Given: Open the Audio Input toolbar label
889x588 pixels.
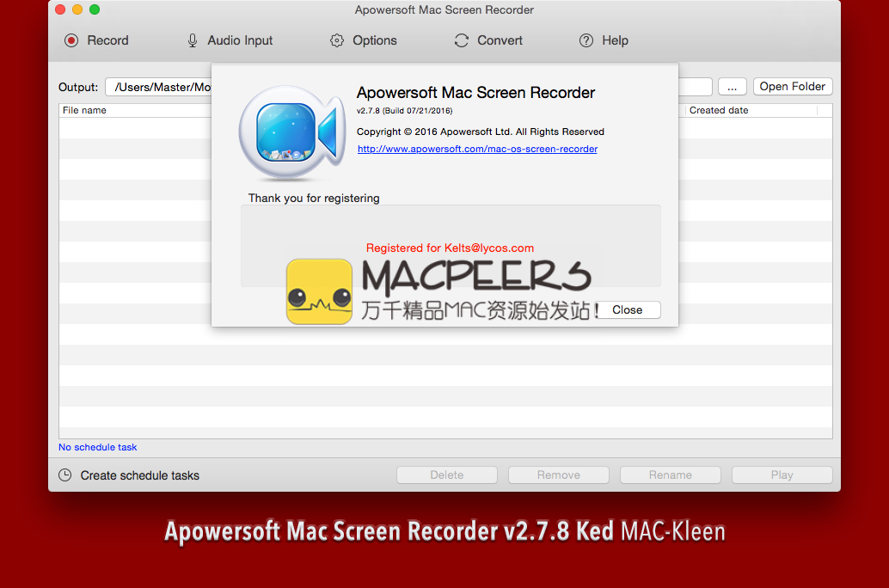Looking at the screenshot, I should click(x=240, y=40).
